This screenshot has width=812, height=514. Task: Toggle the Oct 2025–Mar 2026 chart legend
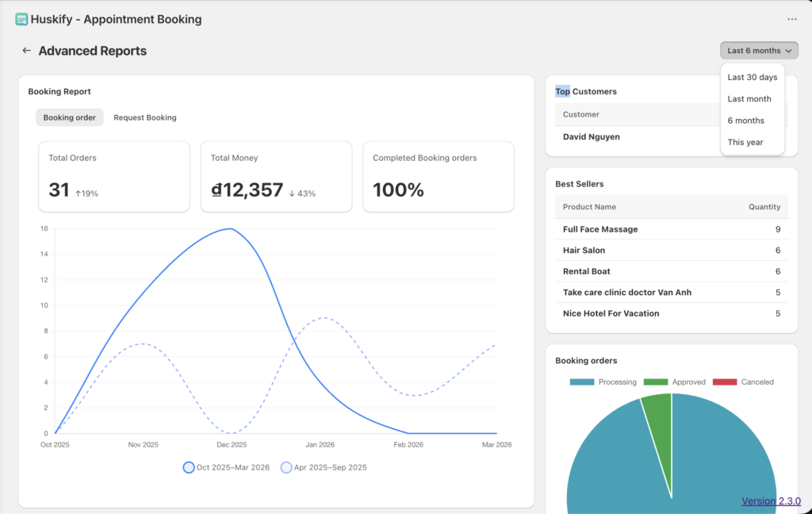(226, 467)
